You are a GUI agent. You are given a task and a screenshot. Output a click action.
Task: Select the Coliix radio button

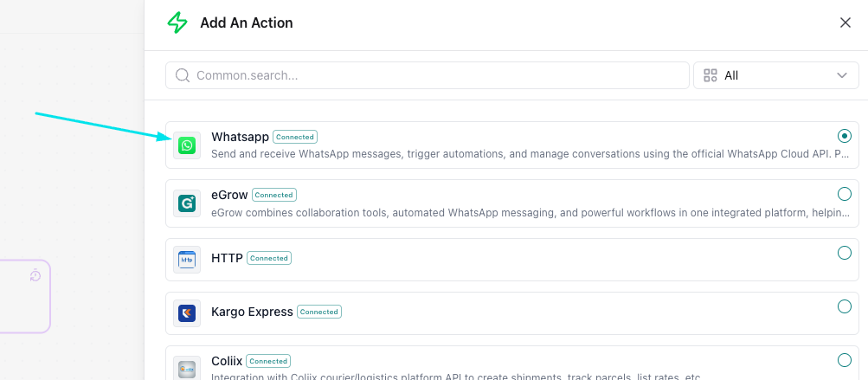pyautogui.click(x=845, y=360)
